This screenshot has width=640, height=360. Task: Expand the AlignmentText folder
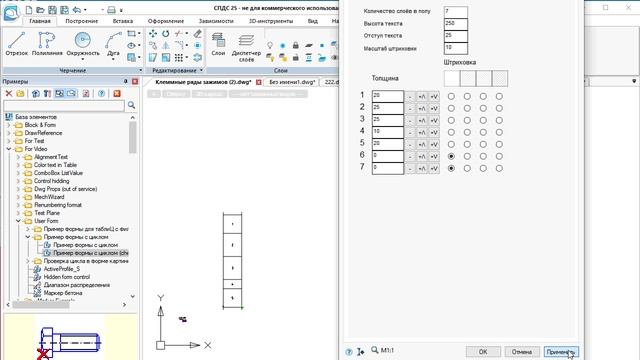point(18,157)
